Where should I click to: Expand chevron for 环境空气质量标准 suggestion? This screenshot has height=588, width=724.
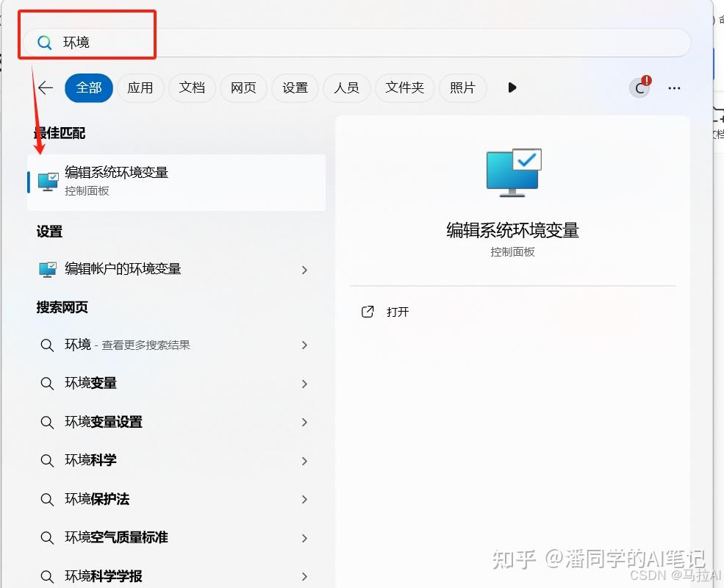tap(304, 538)
